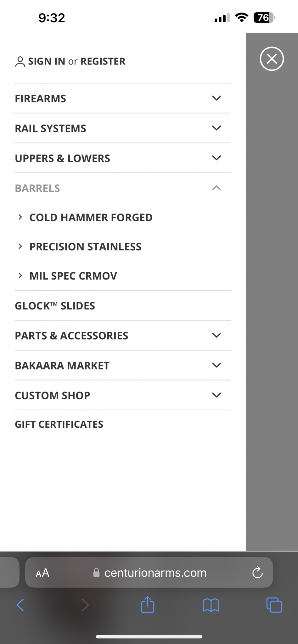Tap the user profile icon
Image resolution: width=298 pixels, height=644 pixels.
(x=20, y=62)
